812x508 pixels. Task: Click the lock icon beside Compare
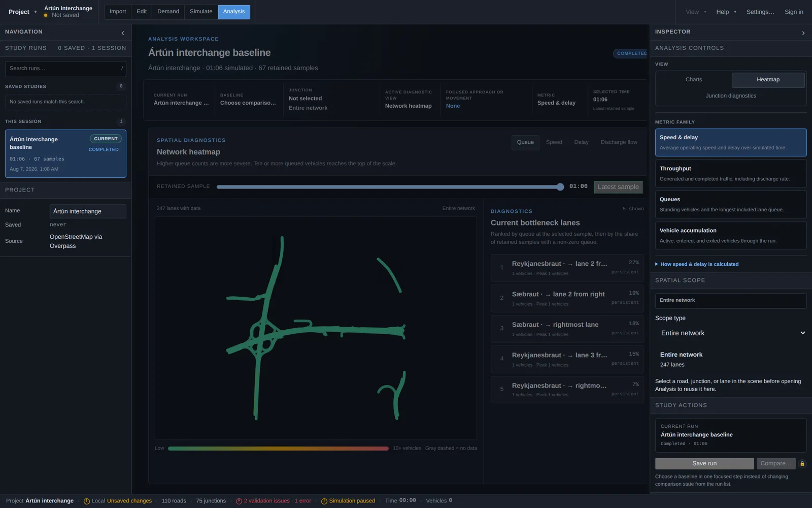(802, 463)
